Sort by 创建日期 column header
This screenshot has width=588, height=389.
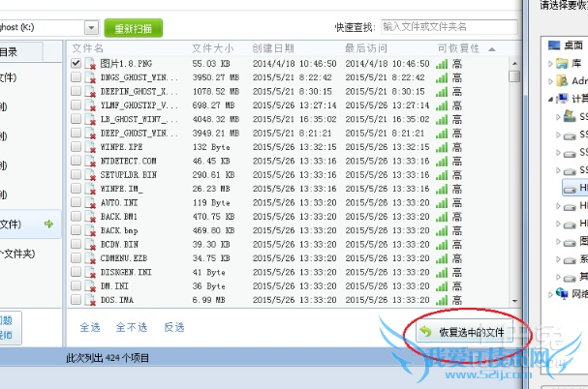273,48
